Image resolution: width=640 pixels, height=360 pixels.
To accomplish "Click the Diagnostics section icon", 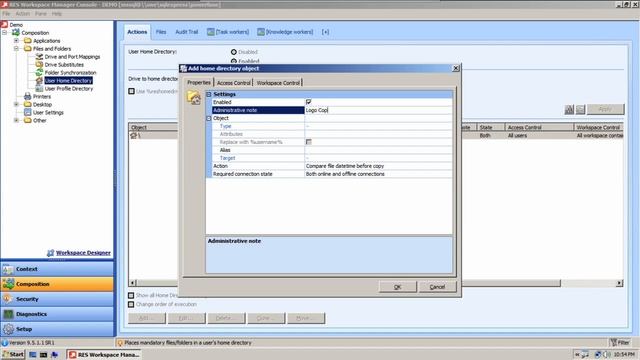I will point(8,314).
